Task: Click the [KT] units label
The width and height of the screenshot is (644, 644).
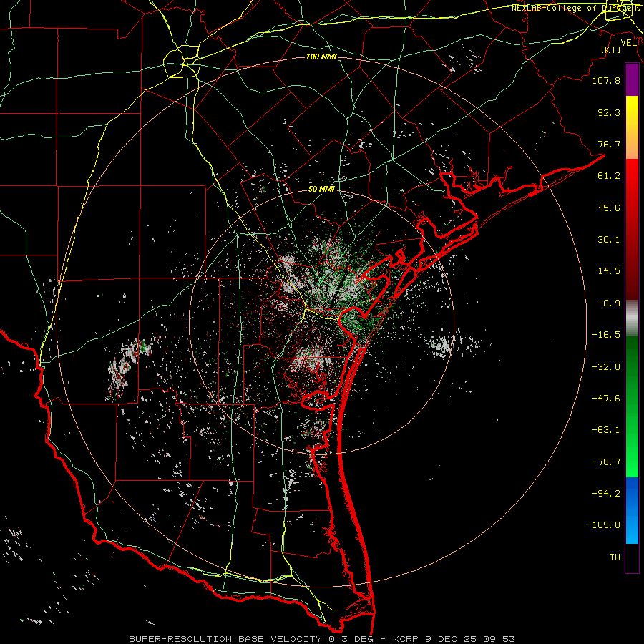Action: point(611,49)
